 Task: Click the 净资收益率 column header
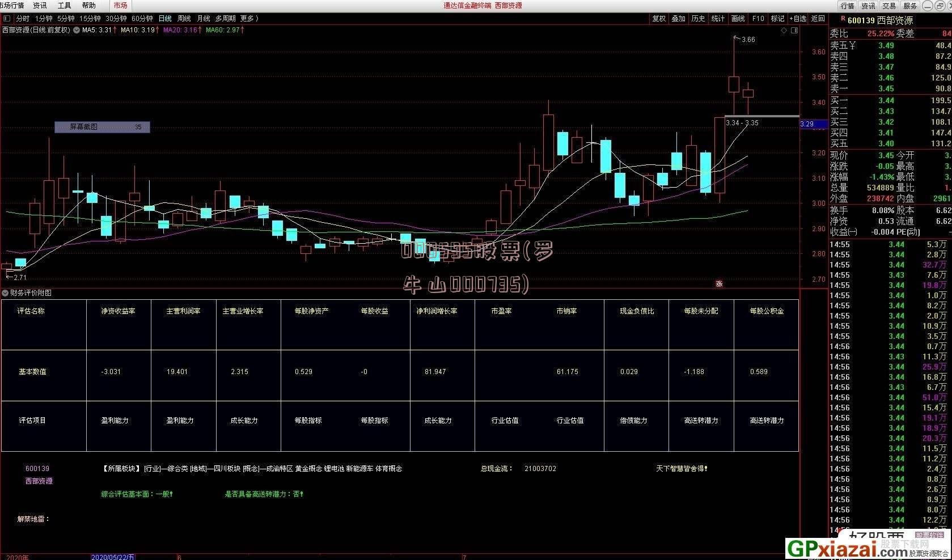[118, 311]
